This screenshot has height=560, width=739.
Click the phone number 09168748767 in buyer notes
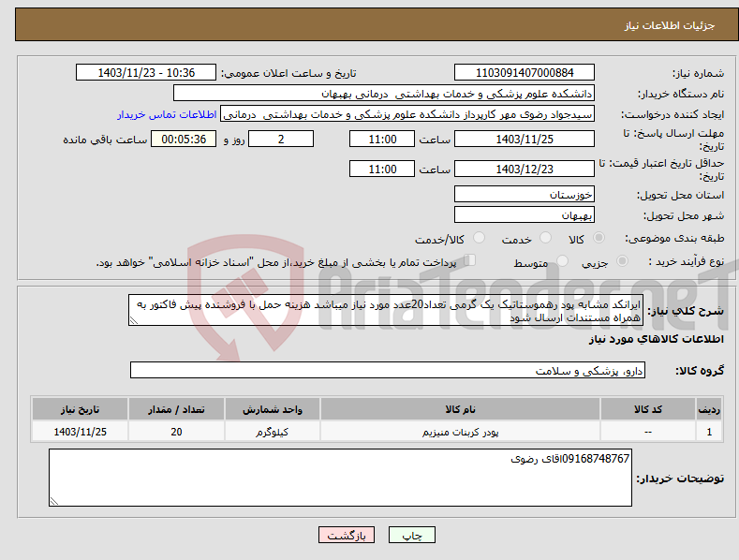click(x=596, y=459)
